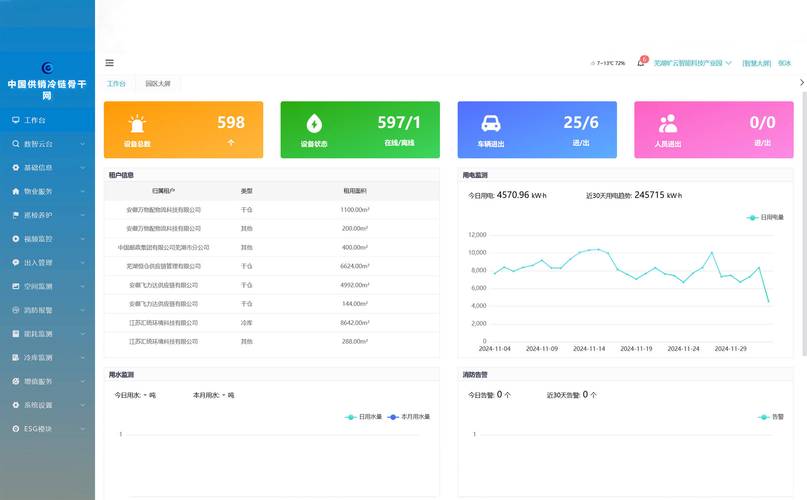Click the round icon beside ESG模块
The width and height of the screenshot is (807, 500).
(x=16, y=428)
